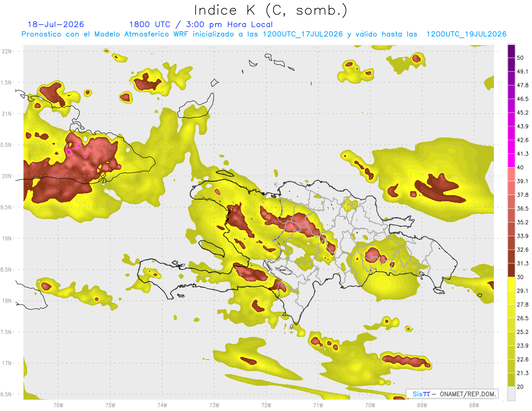Click the '21N' latitude axis label
532x411 pixels.
(7, 114)
